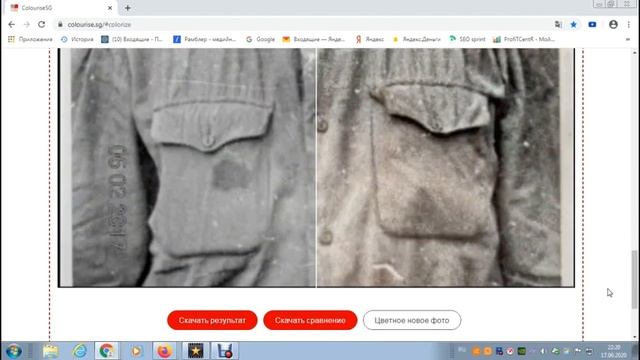Click the scrollbar down arrow

pos(634,338)
